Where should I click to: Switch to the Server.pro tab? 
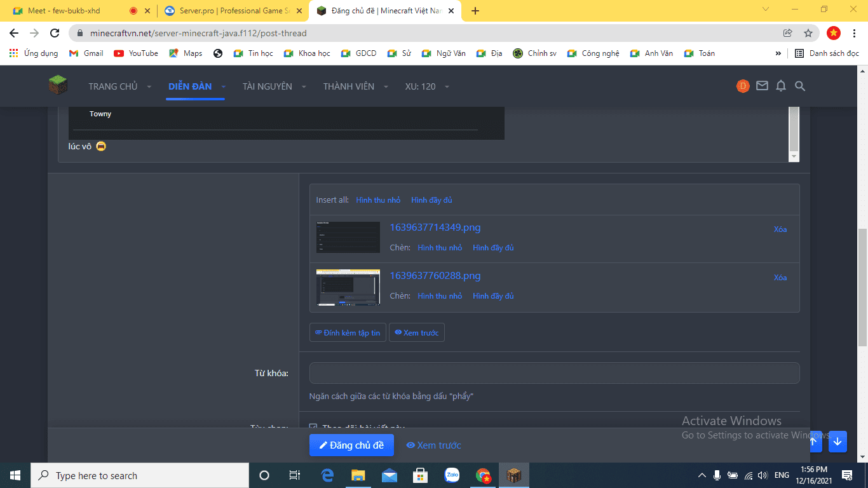[233, 11]
